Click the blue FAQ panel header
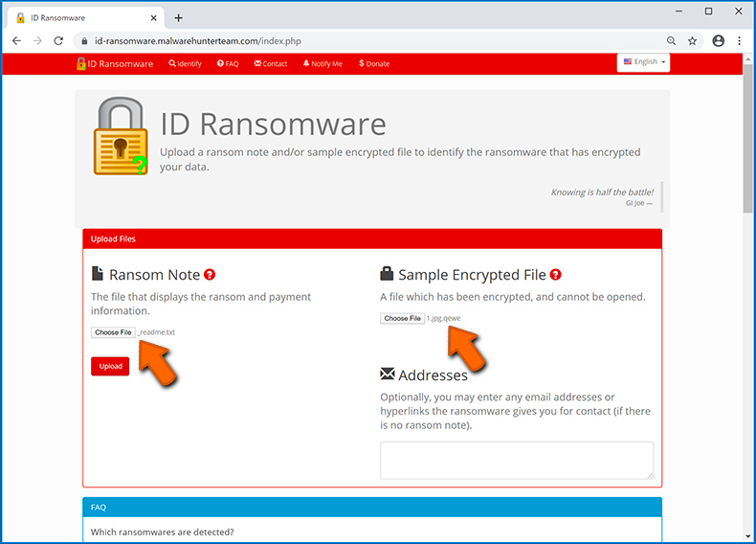756x544 pixels. 372,508
